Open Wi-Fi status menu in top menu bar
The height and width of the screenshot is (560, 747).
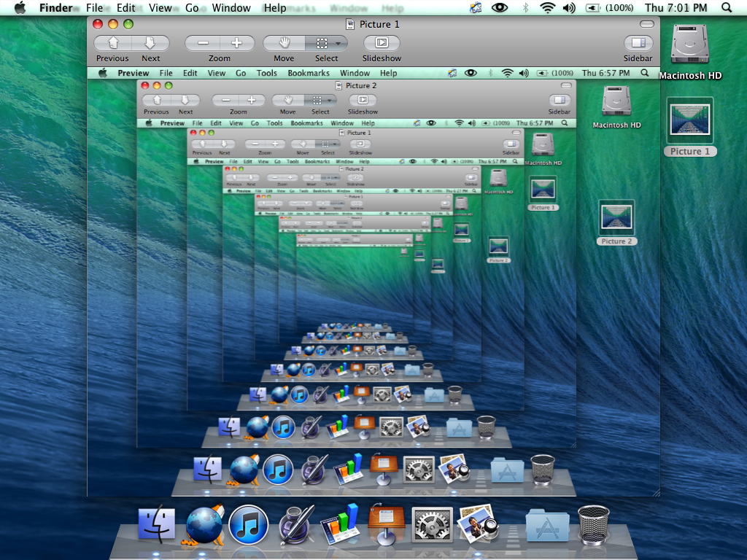tap(547, 8)
